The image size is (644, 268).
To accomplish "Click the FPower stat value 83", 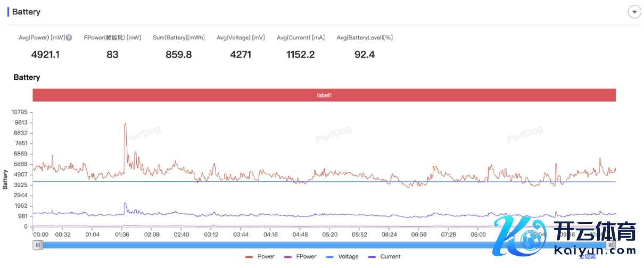I will [112, 54].
